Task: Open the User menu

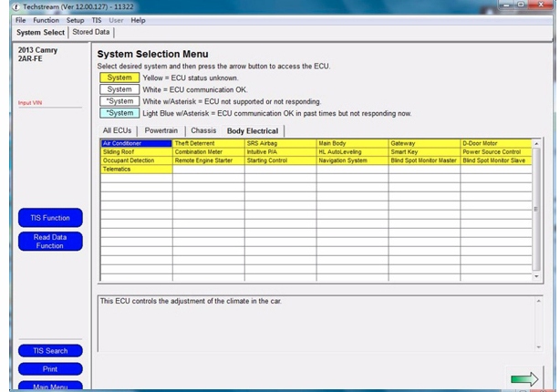Action: 116,20
